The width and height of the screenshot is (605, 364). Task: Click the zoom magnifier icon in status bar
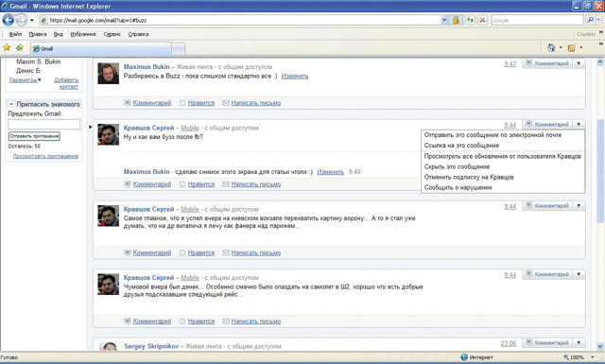566,357
